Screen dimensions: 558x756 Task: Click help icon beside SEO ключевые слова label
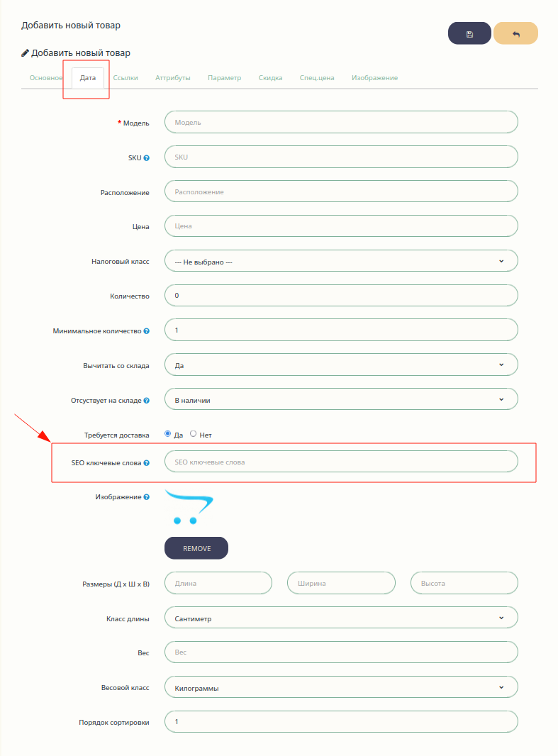[x=147, y=462]
